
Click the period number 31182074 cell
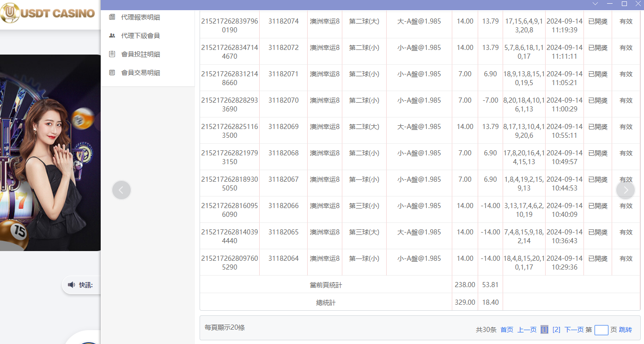283,21
